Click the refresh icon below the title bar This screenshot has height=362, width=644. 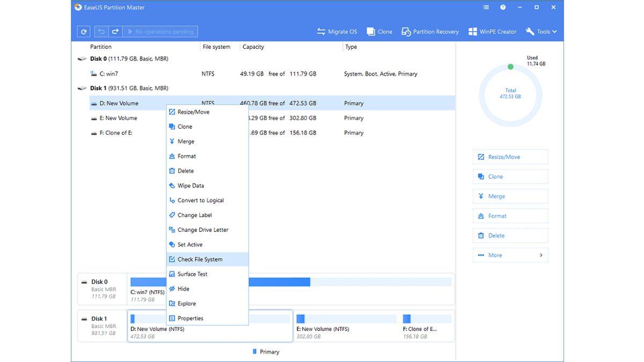(x=83, y=31)
